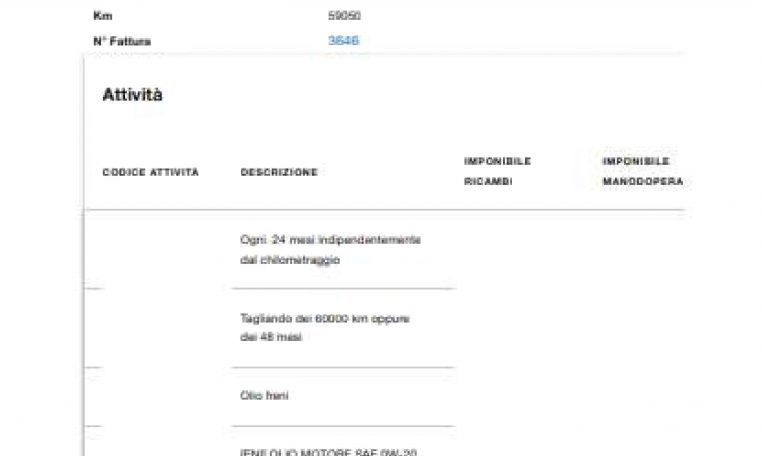The image size is (762, 456).
Task: Click the Attività section heading
Action: [132, 95]
